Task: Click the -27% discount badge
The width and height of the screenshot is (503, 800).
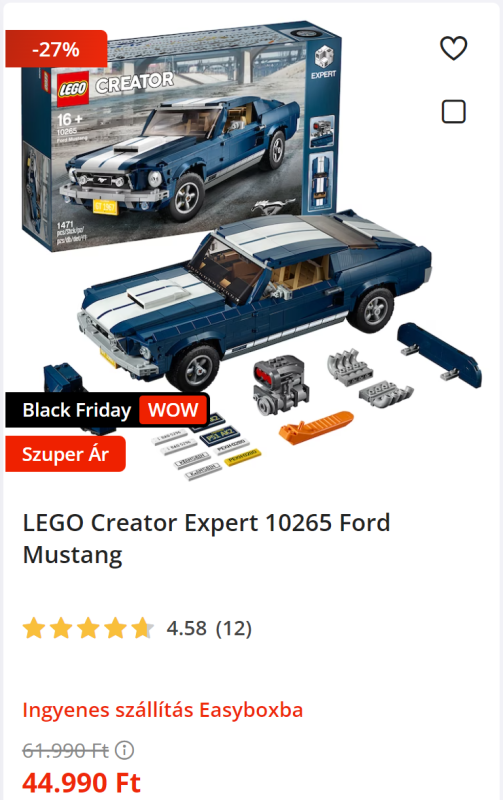Action: coord(56,49)
